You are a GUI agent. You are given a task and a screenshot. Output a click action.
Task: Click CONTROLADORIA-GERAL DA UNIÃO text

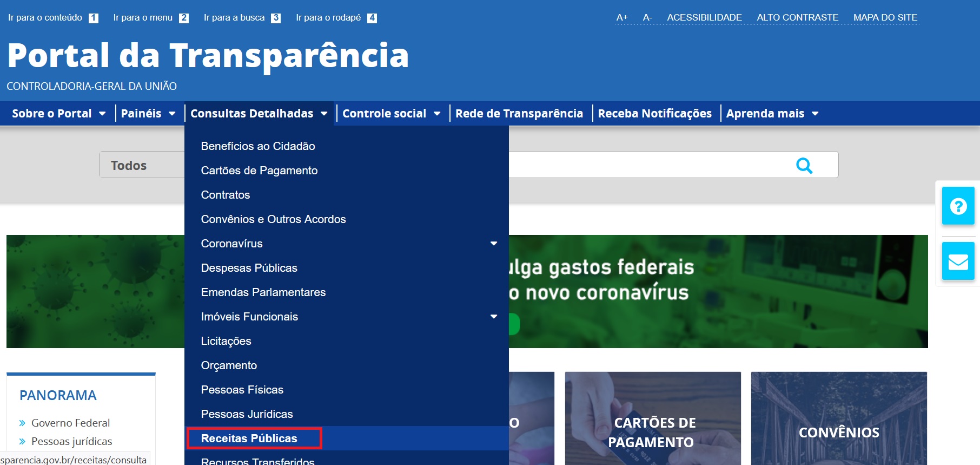91,86
